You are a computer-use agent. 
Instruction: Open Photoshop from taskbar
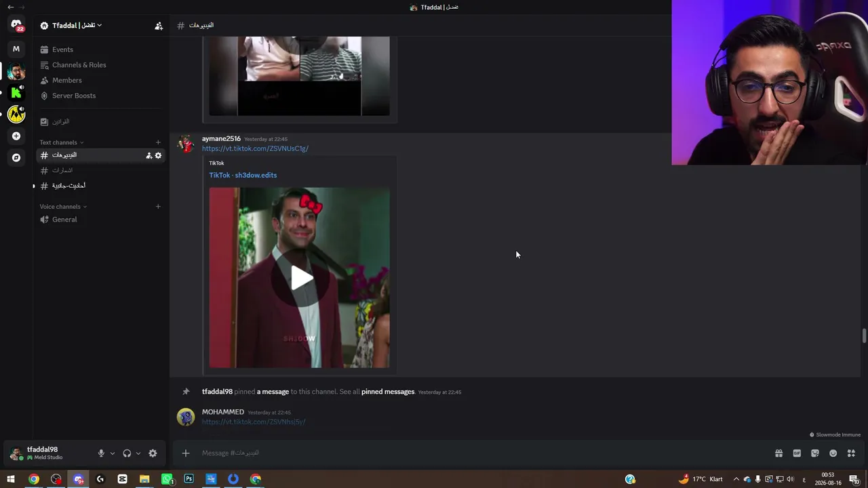tap(189, 479)
